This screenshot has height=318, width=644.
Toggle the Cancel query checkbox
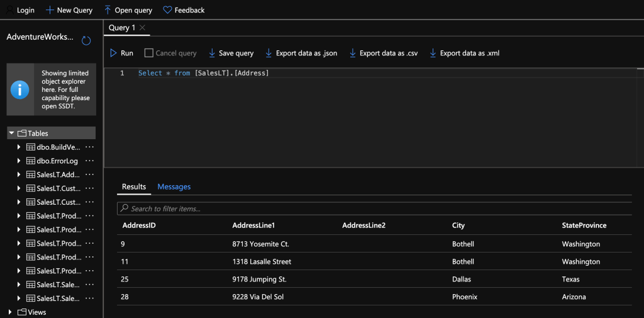[149, 54]
